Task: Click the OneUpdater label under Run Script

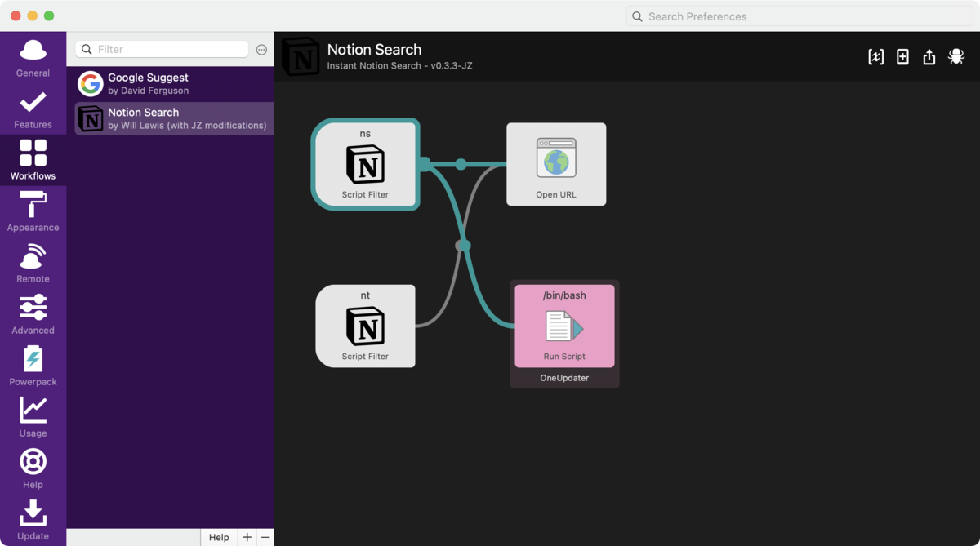Action: click(x=564, y=378)
